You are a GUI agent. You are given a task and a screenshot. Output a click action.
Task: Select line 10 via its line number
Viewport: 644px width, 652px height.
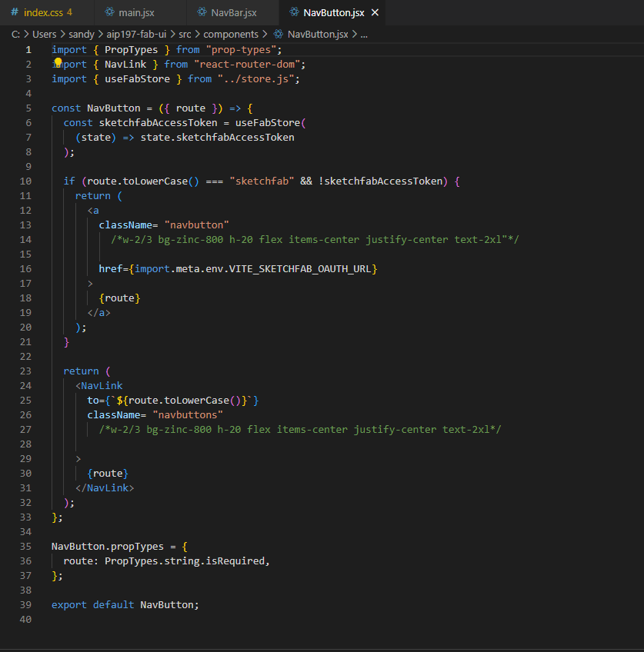tap(26, 181)
